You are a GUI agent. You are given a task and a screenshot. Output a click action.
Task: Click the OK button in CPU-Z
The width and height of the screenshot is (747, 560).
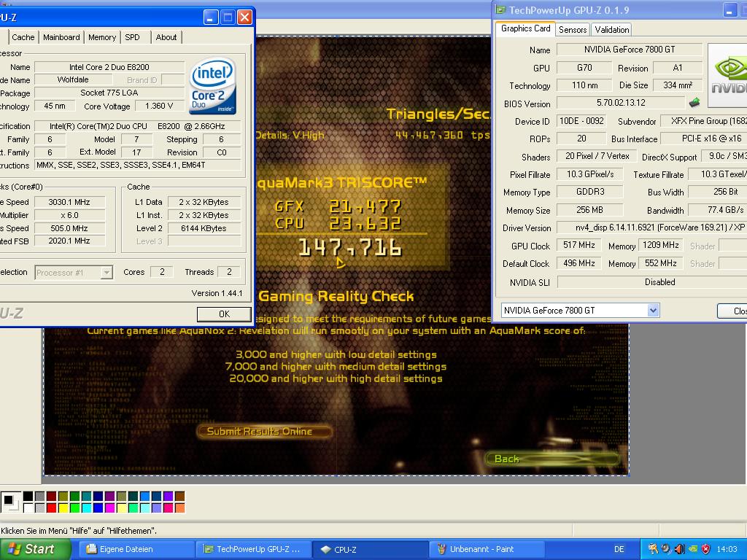(x=224, y=314)
